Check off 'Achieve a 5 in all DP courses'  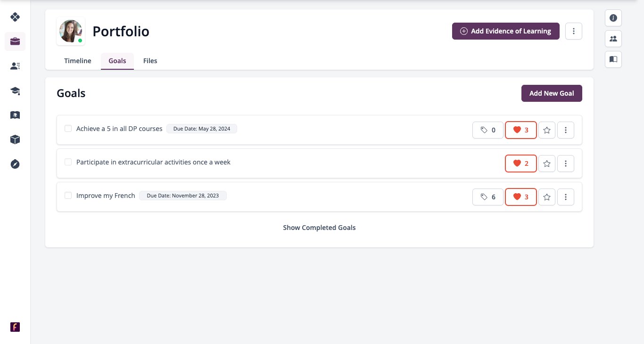coord(68,129)
